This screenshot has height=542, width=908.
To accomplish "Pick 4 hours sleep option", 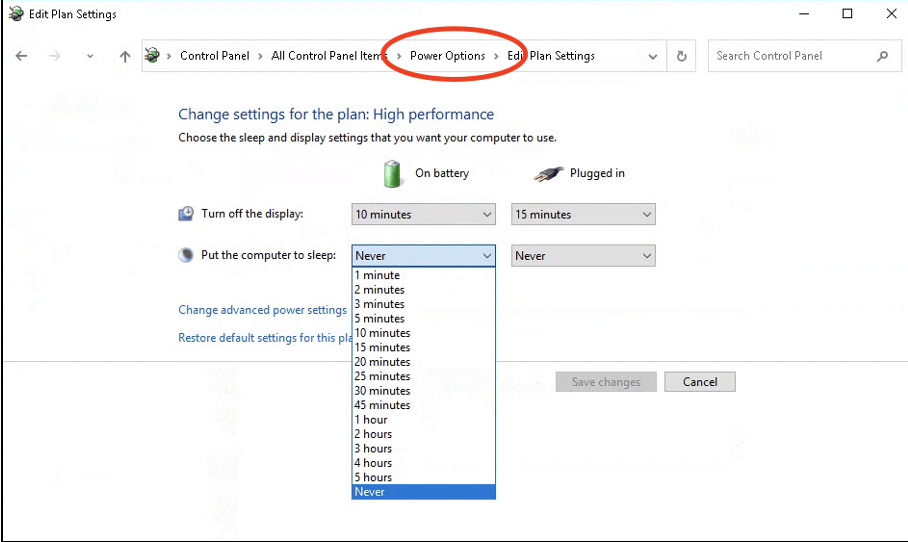I will (x=423, y=463).
